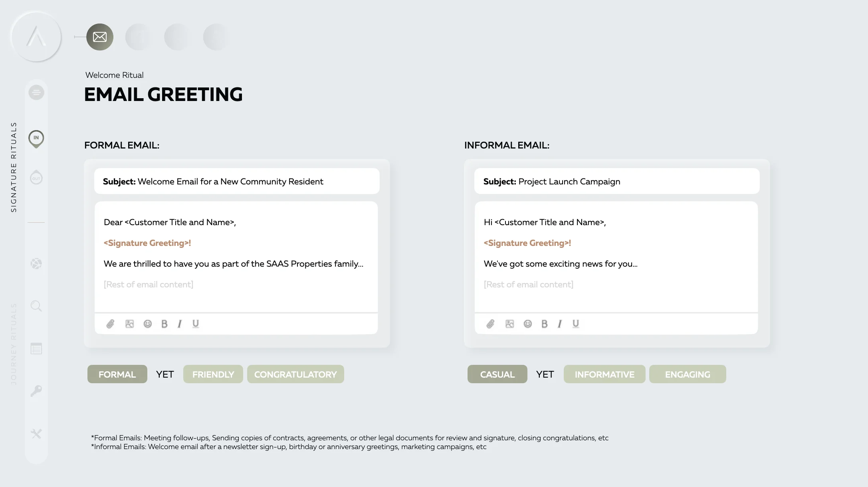
Task: Toggle italic in informal email editor
Action: point(560,324)
